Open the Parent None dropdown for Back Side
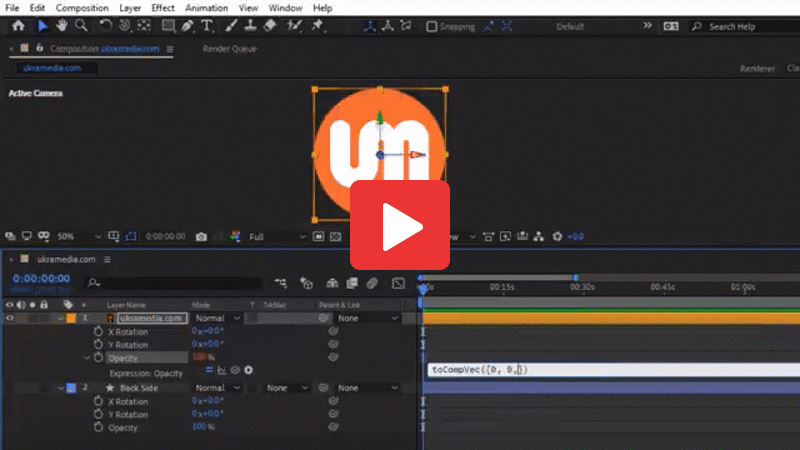The width and height of the screenshot is (800, 450). coord(367,388)
